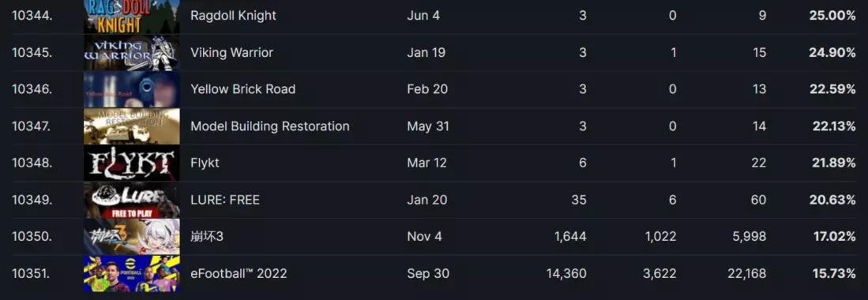Click the eFootball 2022 cover thumbnail
The width and height of the screenshot is (868, 300).
(x=132, y=273)
